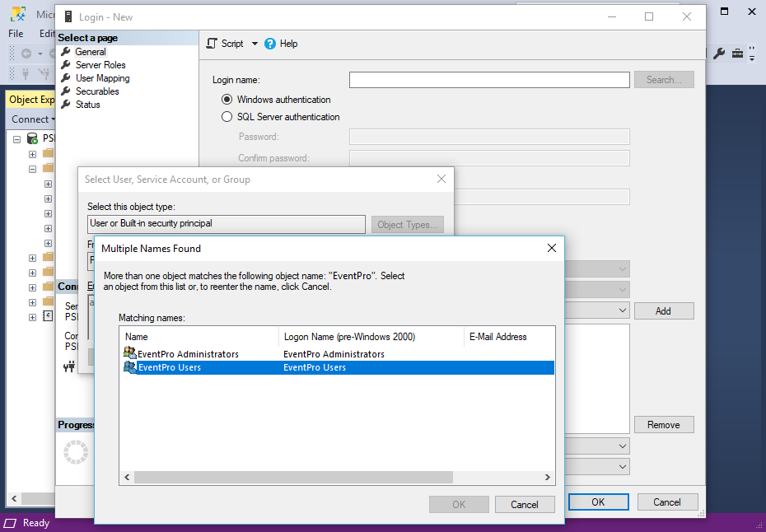
Task: Click right arrow of matching names scrollbar
Action: pyautogui.click(x=548, y=478)
